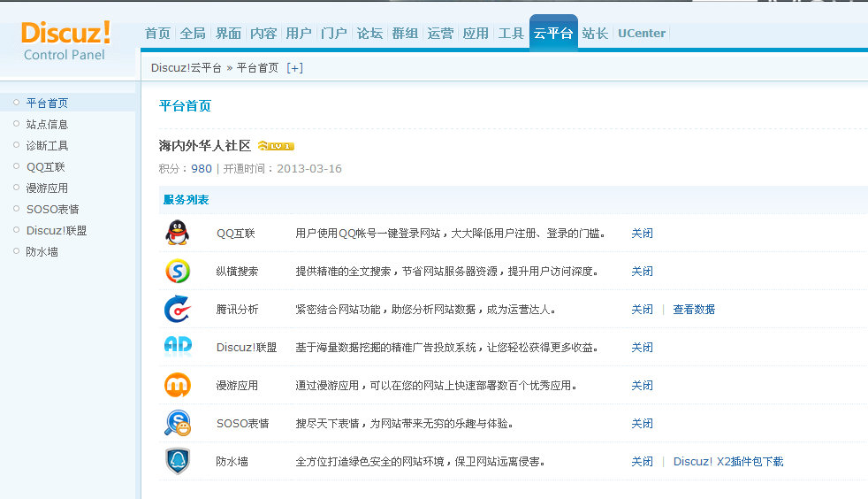Click 关闭 for the 防水墙 service row

pos(642,461)
